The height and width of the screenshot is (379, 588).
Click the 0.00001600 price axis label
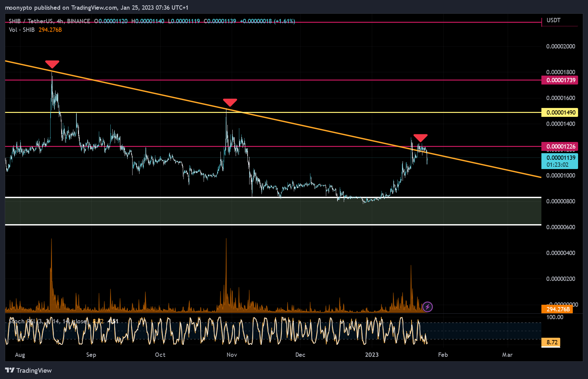coord(561,98)
